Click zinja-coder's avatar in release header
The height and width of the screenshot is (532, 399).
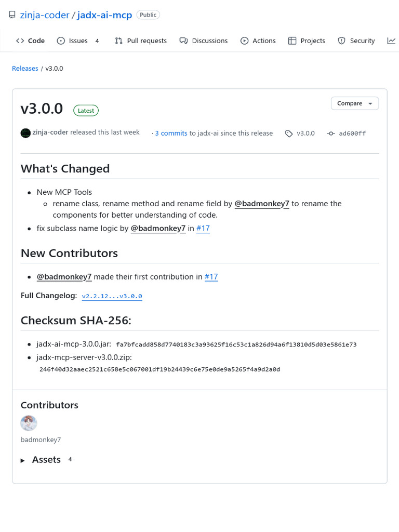[x=25, y=133]
